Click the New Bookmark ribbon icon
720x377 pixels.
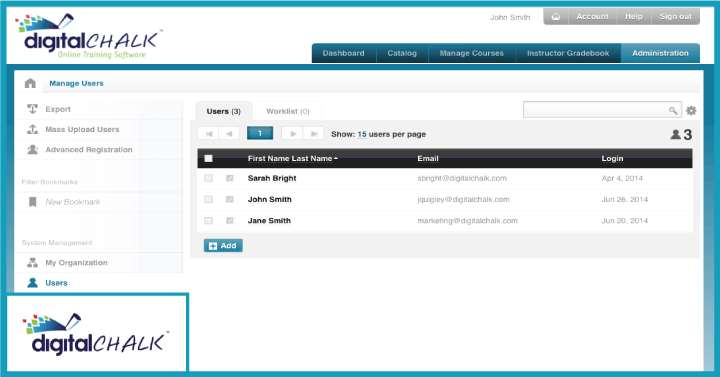pyautogui.click(x=32, y=202)
